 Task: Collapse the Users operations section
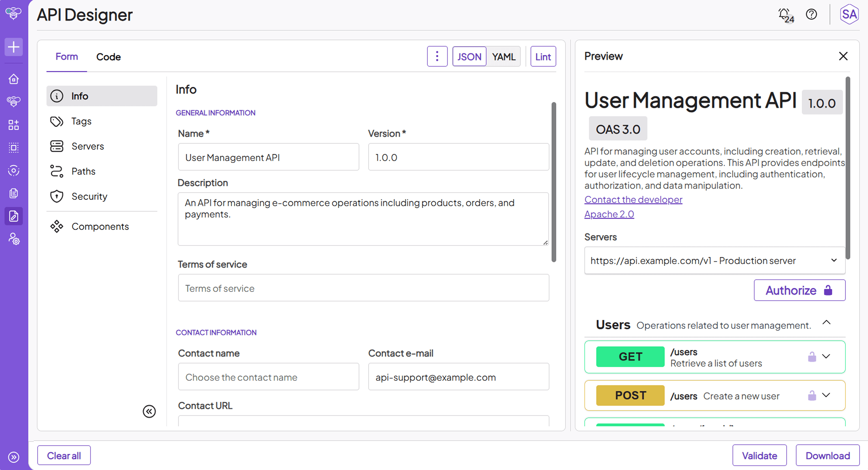click(826, 323)
